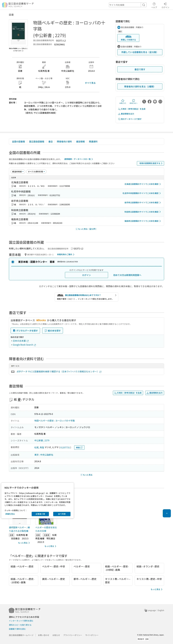Click the back-to-top arrow button
This screenshot has height=644, width=173.
[167, 513]
